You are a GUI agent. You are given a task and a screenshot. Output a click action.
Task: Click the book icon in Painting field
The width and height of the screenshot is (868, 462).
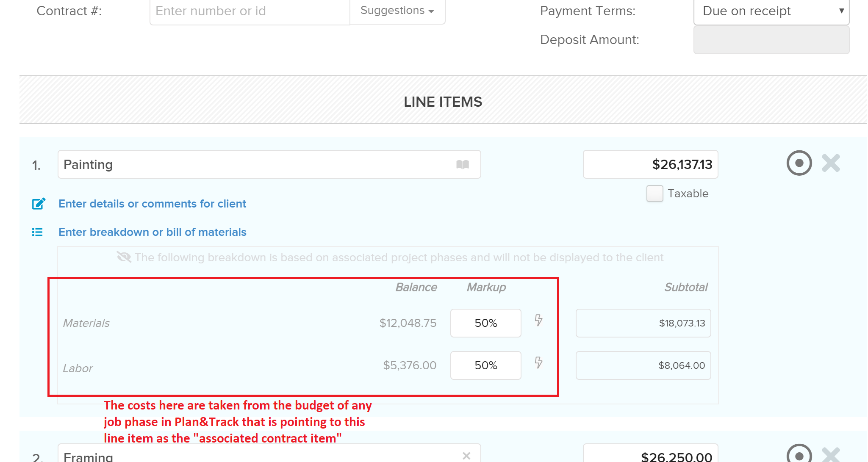click(462, 164)
